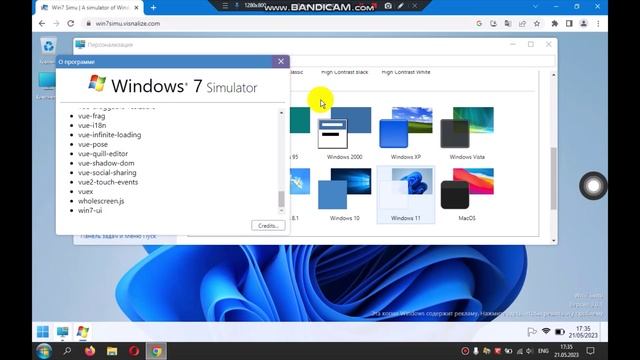Launch Opera from the host taskbar
The image size is (640, 360).
pyautogui.click(x=134, y=351)
